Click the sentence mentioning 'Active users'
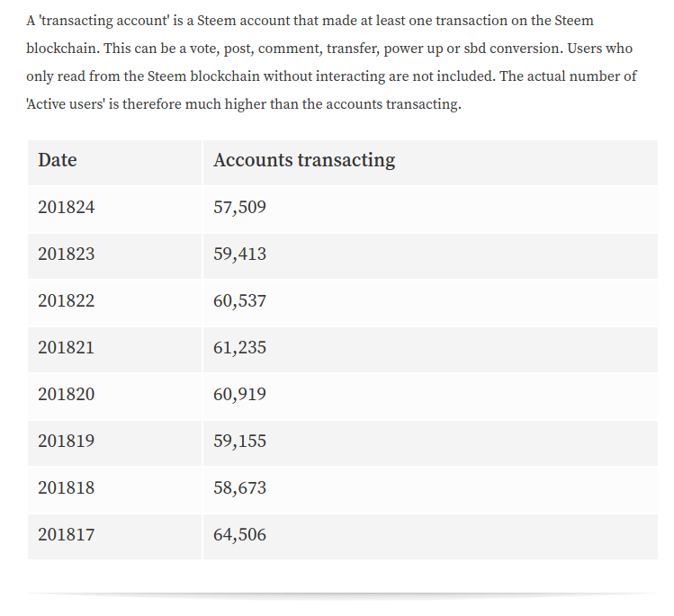Screen dimensions: 674x616 tap(331, 90)
